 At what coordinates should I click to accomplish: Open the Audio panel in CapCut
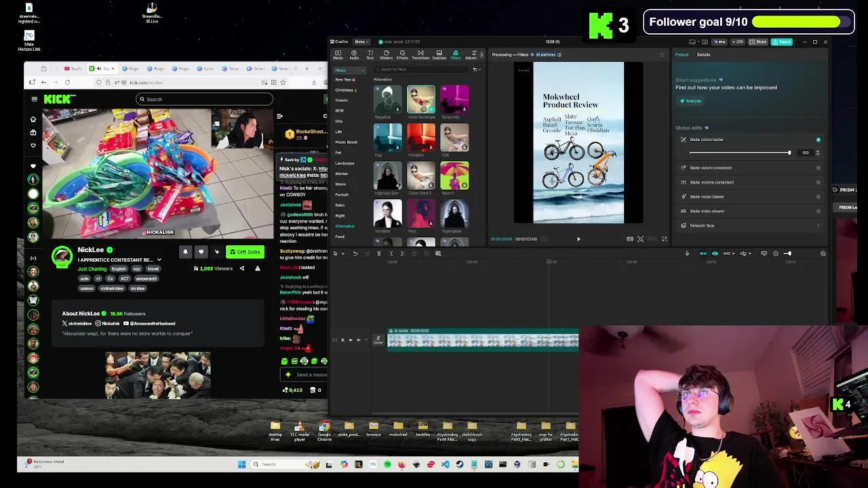tap(354, 54)
